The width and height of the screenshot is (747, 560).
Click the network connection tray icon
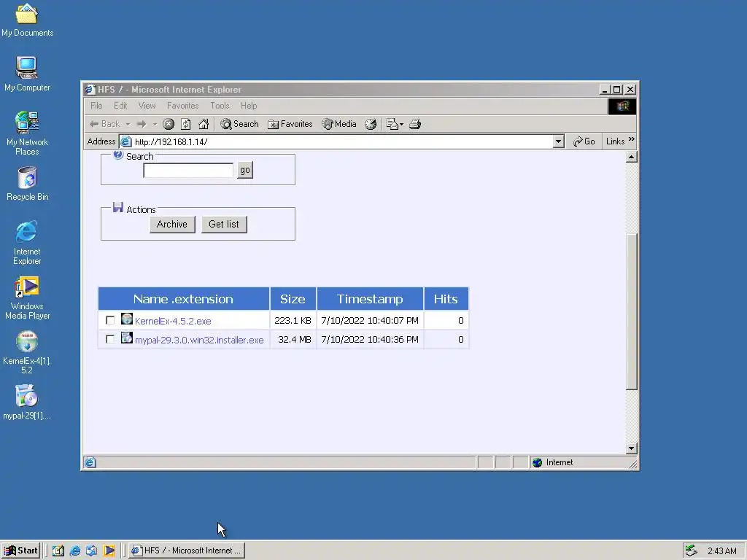tap(692, 551)
